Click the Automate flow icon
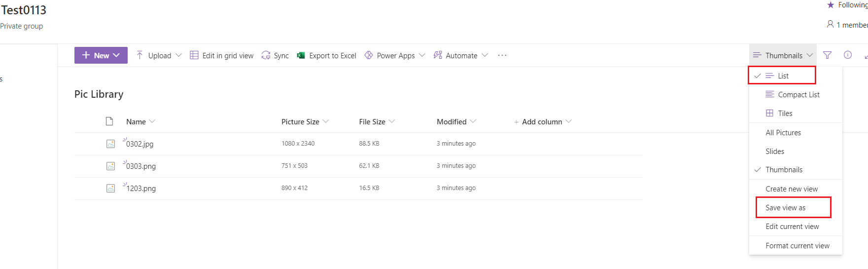The width and height of the screenshot is (868, 269). pos(438,55)
